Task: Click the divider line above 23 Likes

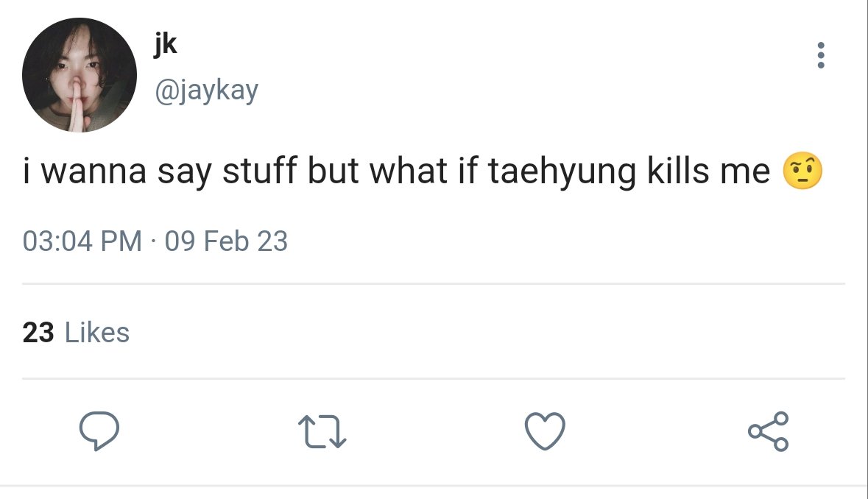Action: 434,284
